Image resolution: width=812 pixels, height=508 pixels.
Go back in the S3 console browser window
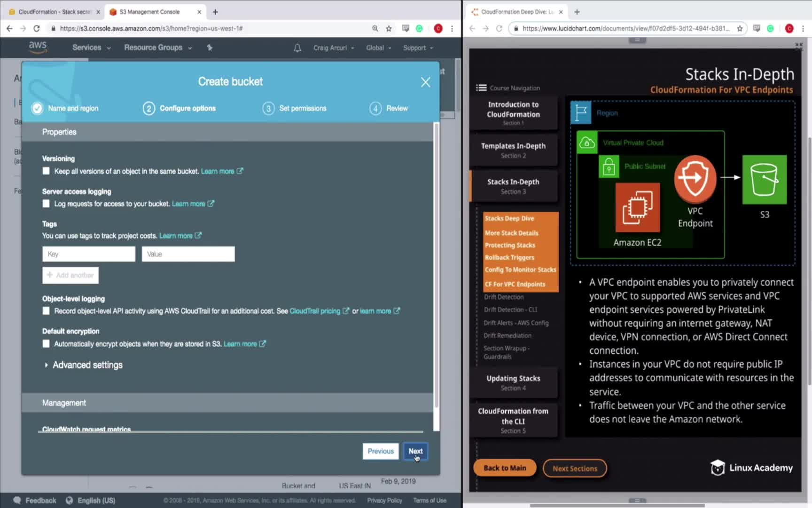tap(9, 29)
